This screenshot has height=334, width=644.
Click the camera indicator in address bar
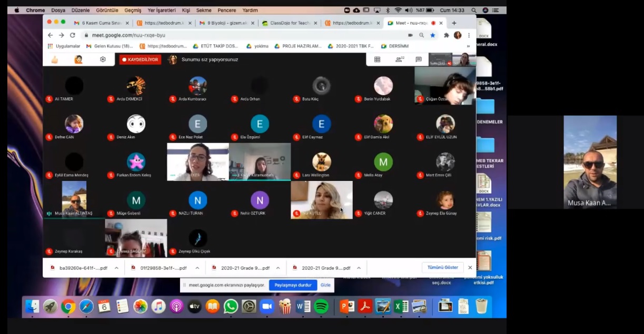click(x=410, y=35)
